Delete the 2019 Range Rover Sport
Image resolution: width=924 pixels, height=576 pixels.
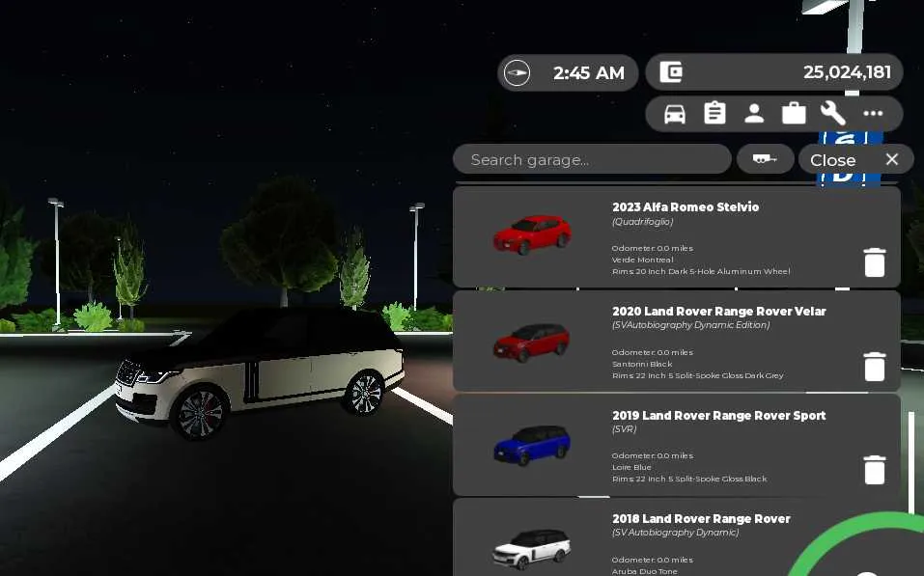[875, 470]
